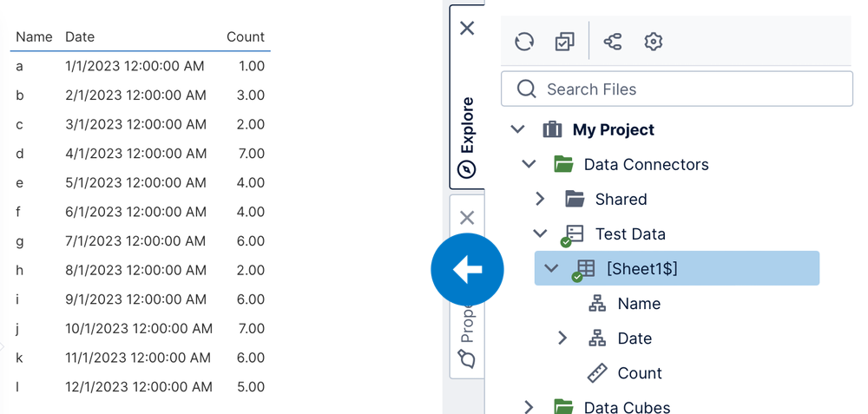Select the Date field in tree
The height and width of the screenshot is (414, 868).
point(635,338)
